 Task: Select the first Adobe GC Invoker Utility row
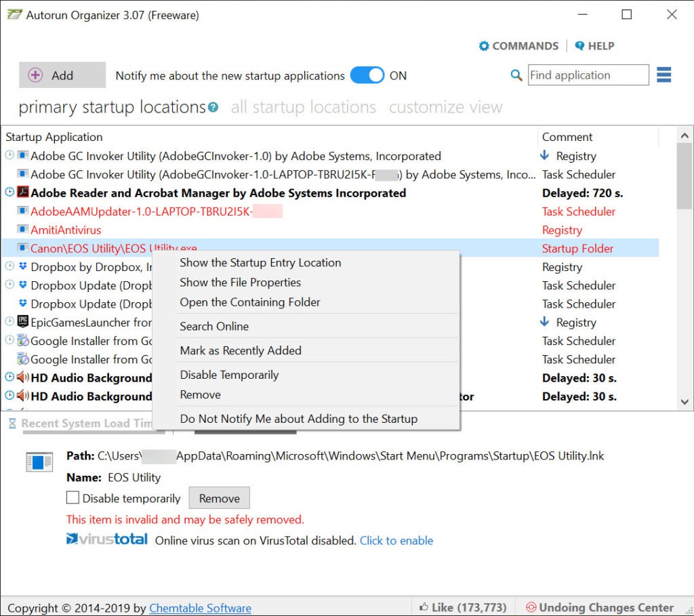(330, 156)
